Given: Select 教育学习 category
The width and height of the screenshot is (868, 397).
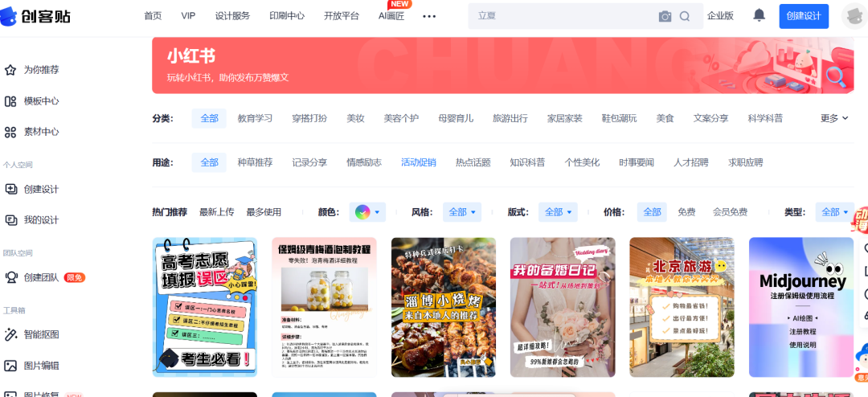Looking at the screenshot, I should 256,118.
